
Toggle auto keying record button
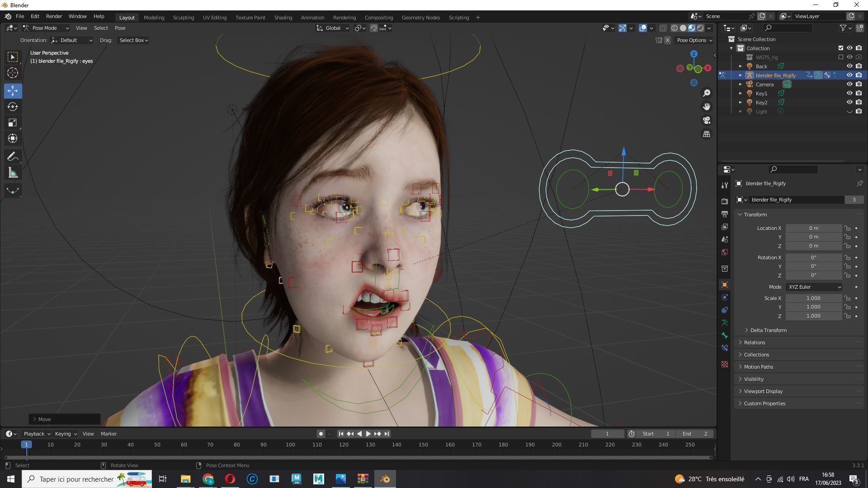click(x=321, y=434)
